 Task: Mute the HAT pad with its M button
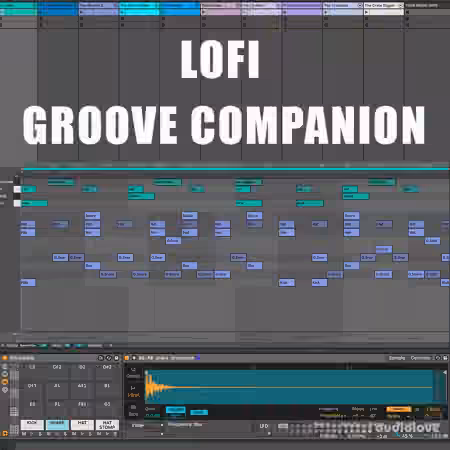pyautogui.click(x=74, y=434)
